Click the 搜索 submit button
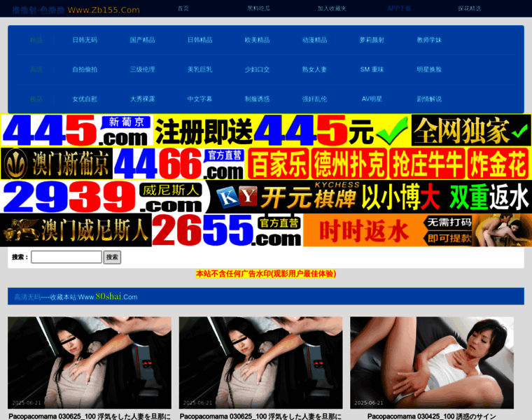532x420 pixels. 112,257
